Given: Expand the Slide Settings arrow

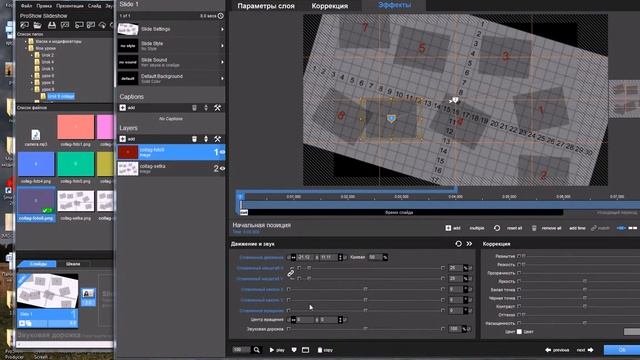Looking at the screenshot, I should click(222, 29).
